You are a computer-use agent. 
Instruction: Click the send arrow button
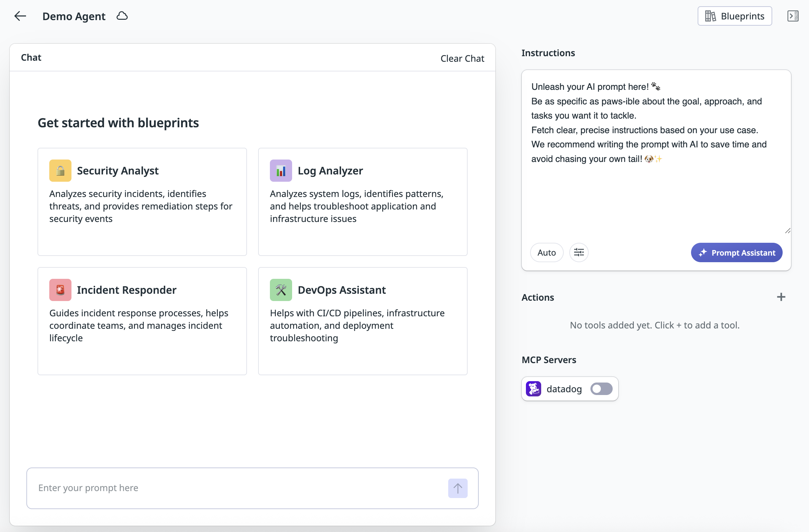click(458, 488)
